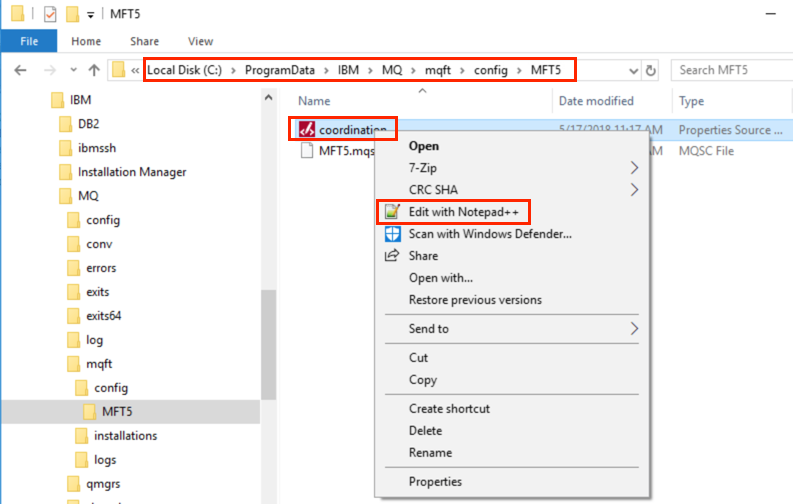
Task: Select Restore previous versions
Action: click(475, 300)
